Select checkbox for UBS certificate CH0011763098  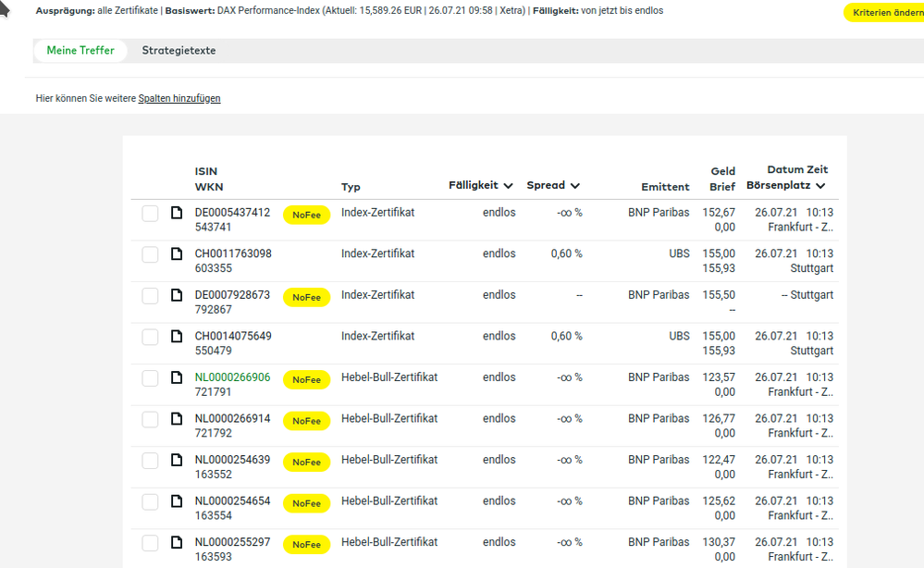click(x=150, y=254)
